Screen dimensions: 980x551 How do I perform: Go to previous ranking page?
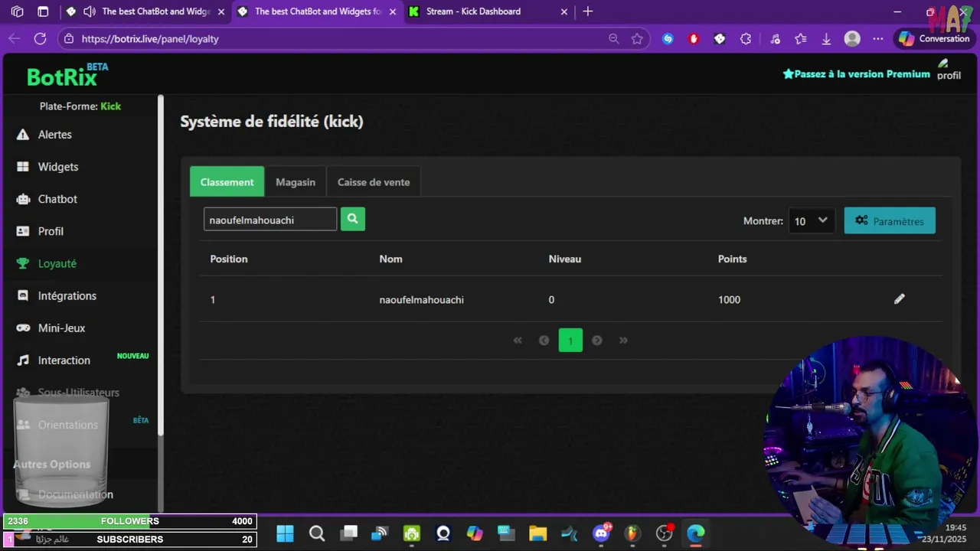[544, 341]
